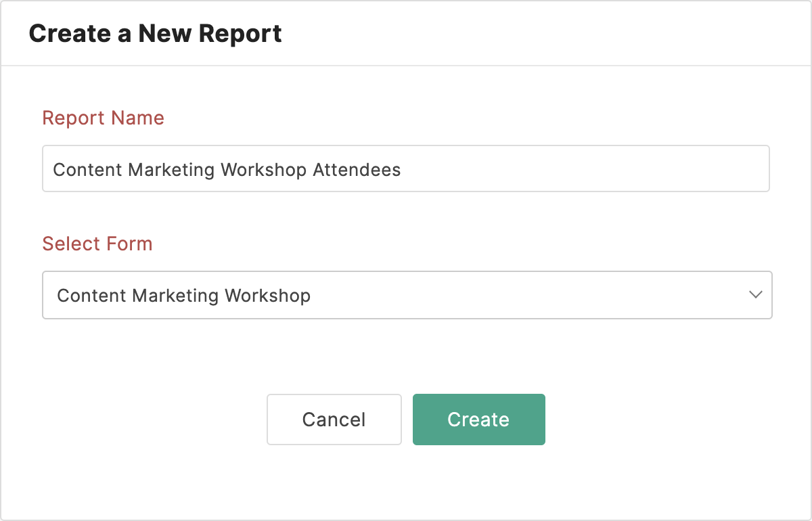Screen dimensions: 812x521
Task: Click the Create a New Report title
Action: (154, 33)
